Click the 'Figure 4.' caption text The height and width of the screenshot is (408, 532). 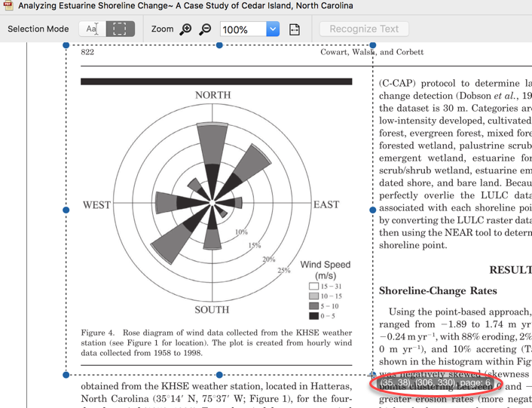click(x=98, y=333)
